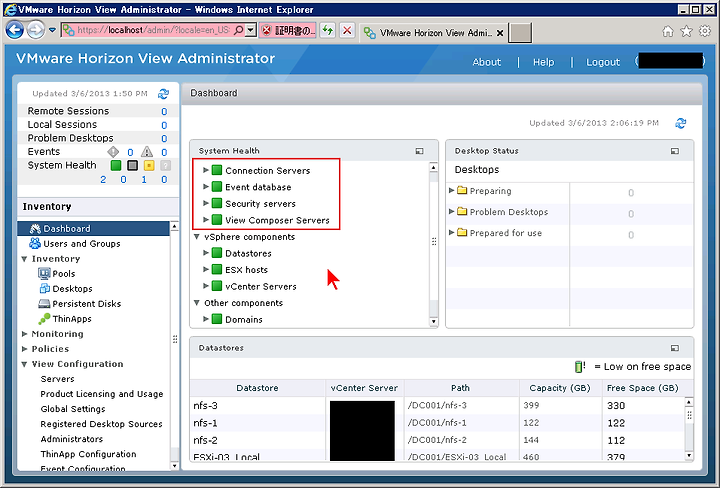Open the browser Tools gear icon
Screen dimensions: 720x488
tap(705, 31)
